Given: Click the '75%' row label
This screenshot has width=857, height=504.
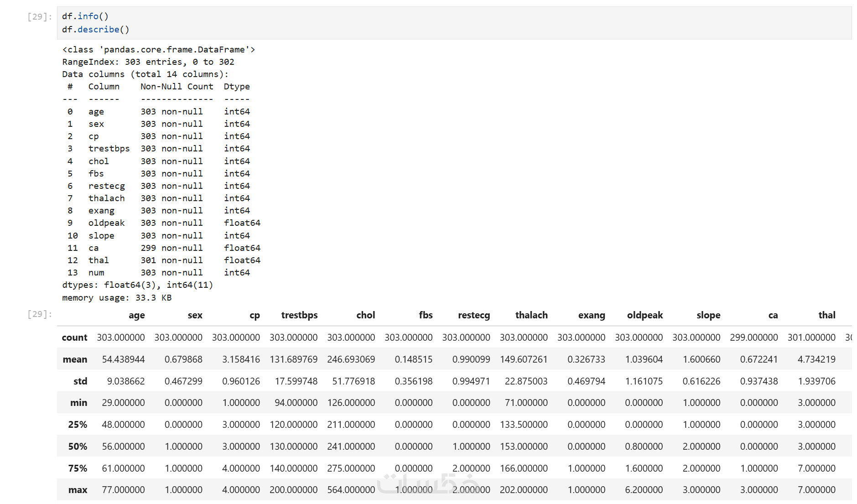Looking at the screenshot, I should tap(78, 468).
